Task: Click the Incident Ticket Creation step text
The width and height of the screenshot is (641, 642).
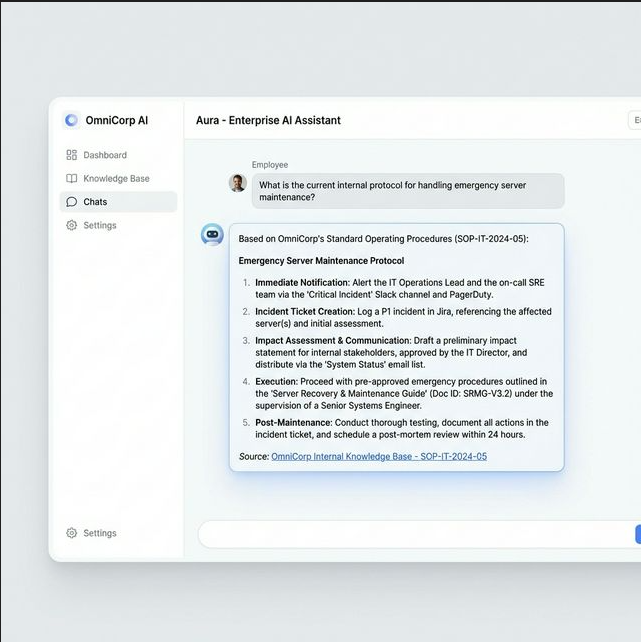Action: (x=403, y=317)
